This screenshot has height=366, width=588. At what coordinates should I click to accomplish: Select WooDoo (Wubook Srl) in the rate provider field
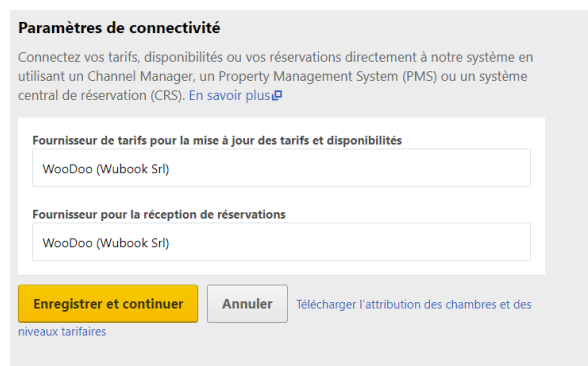[106, 169]
